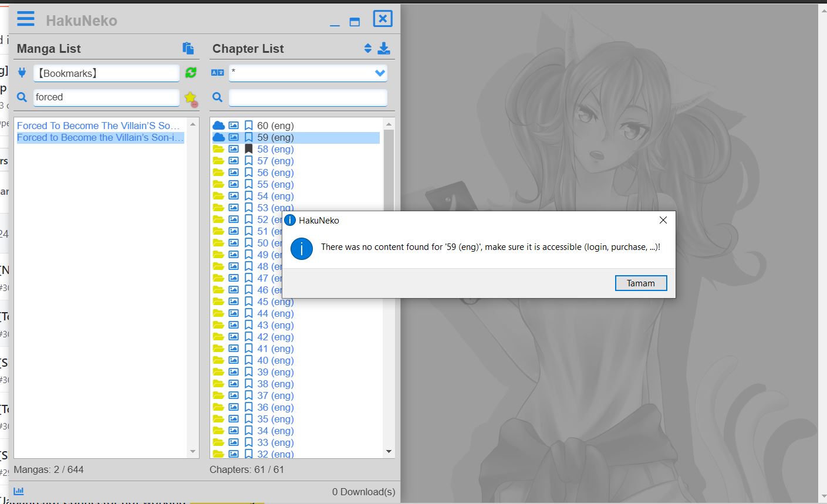Toggle bookmark marker for chapter 60
This screenshot has width=827, height=504.
[x=248, y=126]
